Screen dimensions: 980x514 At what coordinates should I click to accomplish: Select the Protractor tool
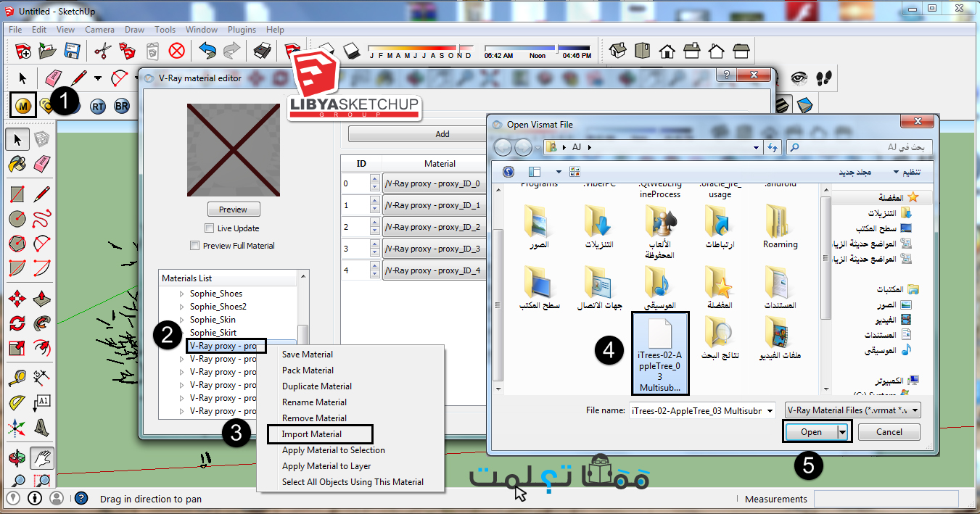(x=17, y=402)
